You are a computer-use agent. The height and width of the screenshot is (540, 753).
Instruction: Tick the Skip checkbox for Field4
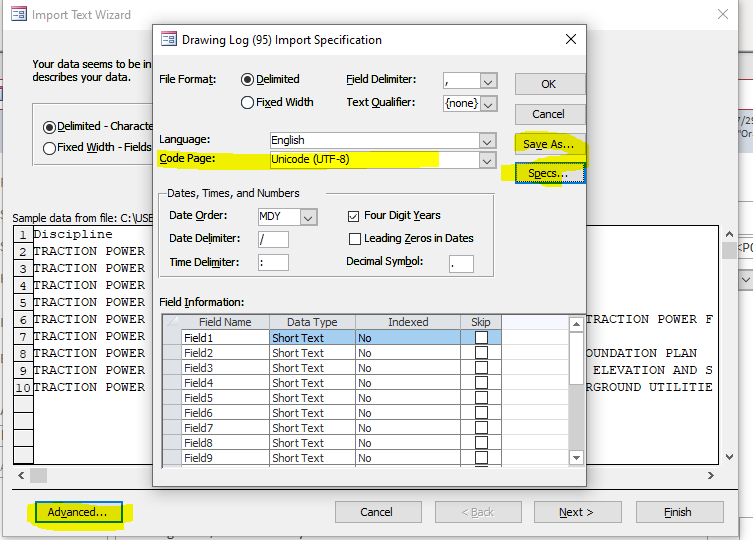tap(481, 383)
